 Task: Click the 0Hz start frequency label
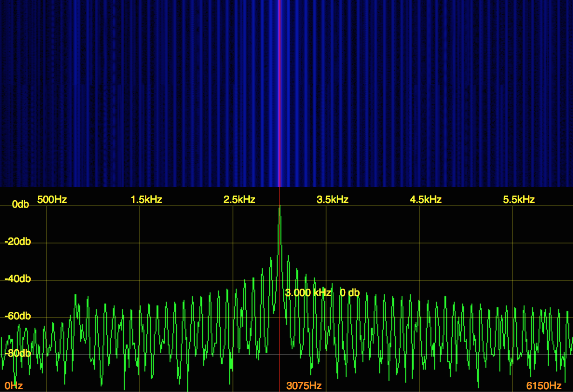pyautogui.click(x=14, y=386)
